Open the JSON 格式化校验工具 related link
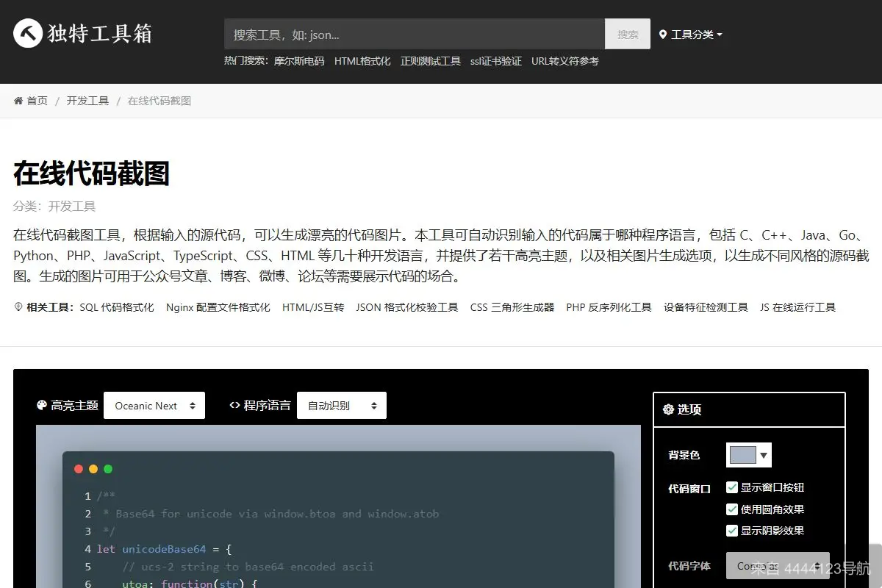The height and width of the screenshot is (588, 882). [406, 307]
